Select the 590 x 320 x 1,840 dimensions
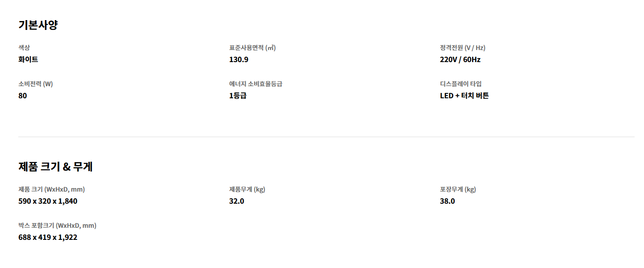The height and width of the screenshot is (268, 644). point(48,201)
